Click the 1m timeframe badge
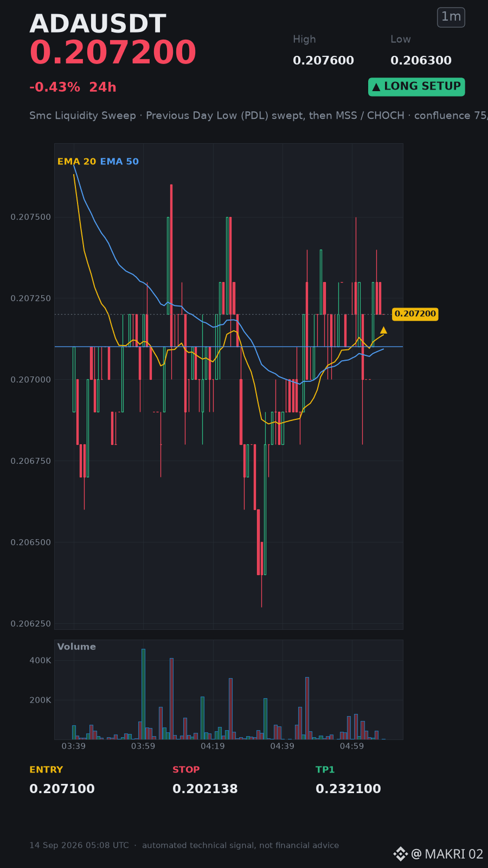The image size is (488, 868). coord(451,17)
